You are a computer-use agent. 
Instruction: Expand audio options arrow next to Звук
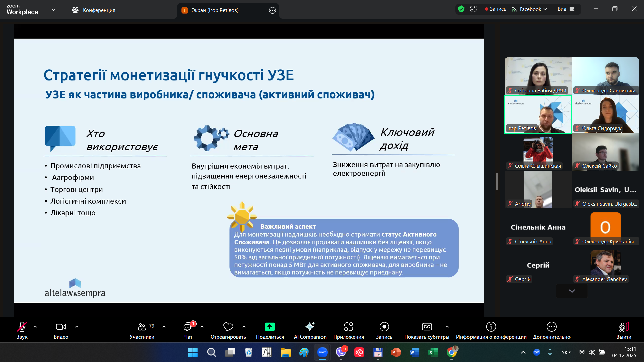tap(35, 327)
